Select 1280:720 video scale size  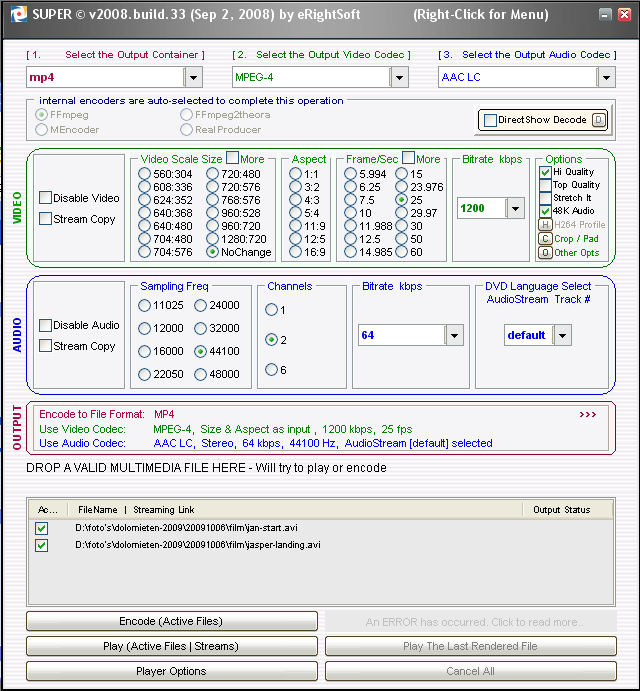212,239
